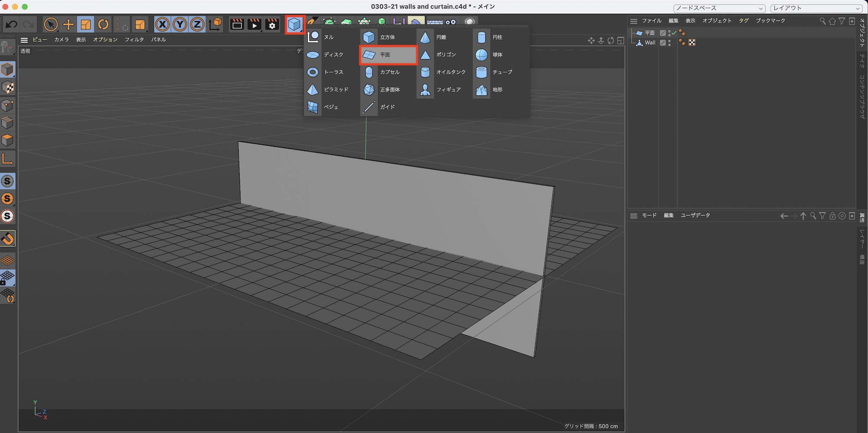
Task: Toggle the X axis lock button
Action: point(162,24)
